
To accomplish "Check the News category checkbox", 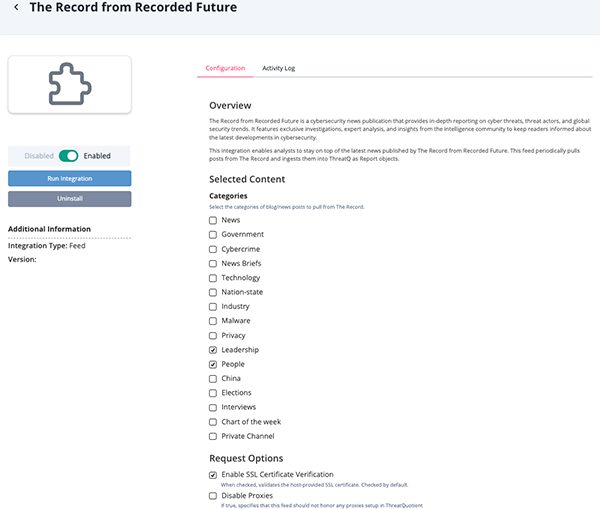I will (x=213, y=220).
